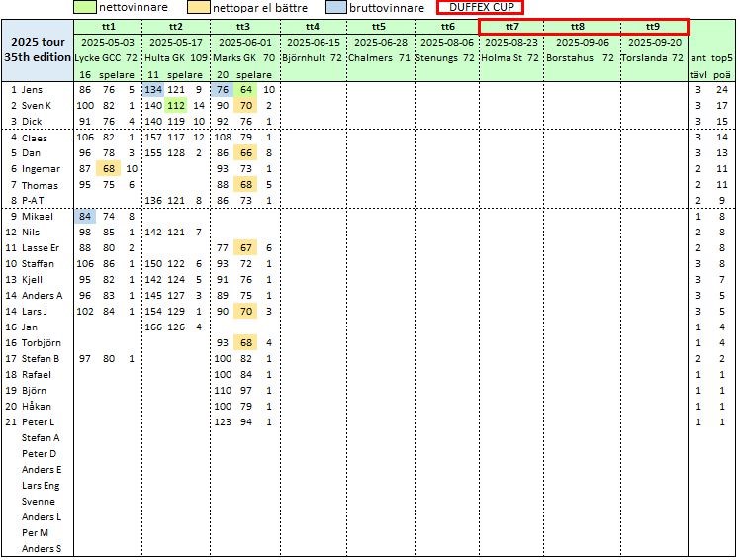Select the tt4 header cell

[x=312, y=26]
